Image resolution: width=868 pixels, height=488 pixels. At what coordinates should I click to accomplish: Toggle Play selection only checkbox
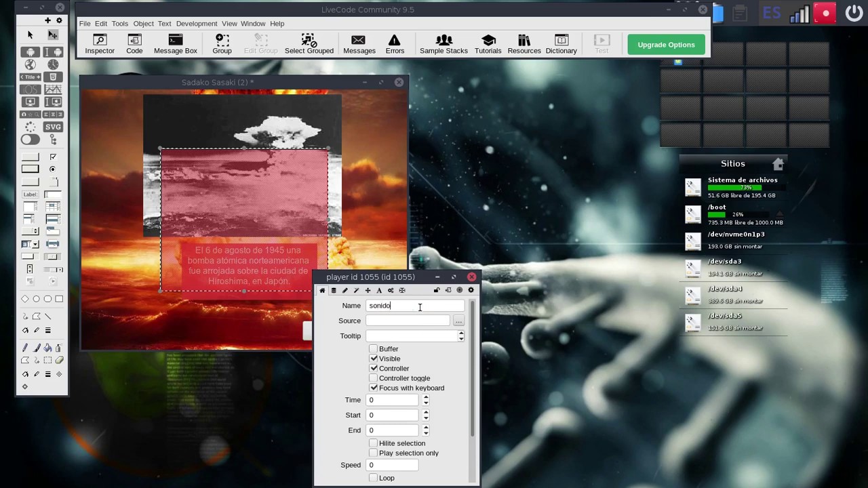tap(374, 453)
